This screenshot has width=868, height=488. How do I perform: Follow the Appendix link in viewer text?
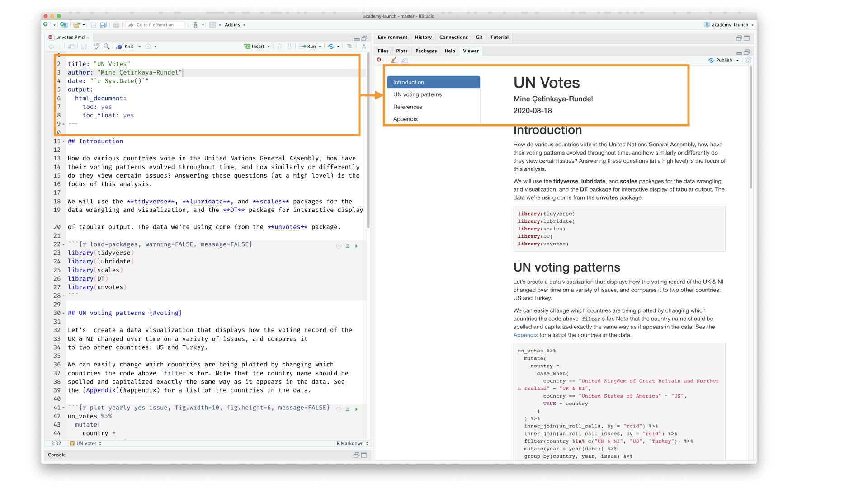(525, 335)
